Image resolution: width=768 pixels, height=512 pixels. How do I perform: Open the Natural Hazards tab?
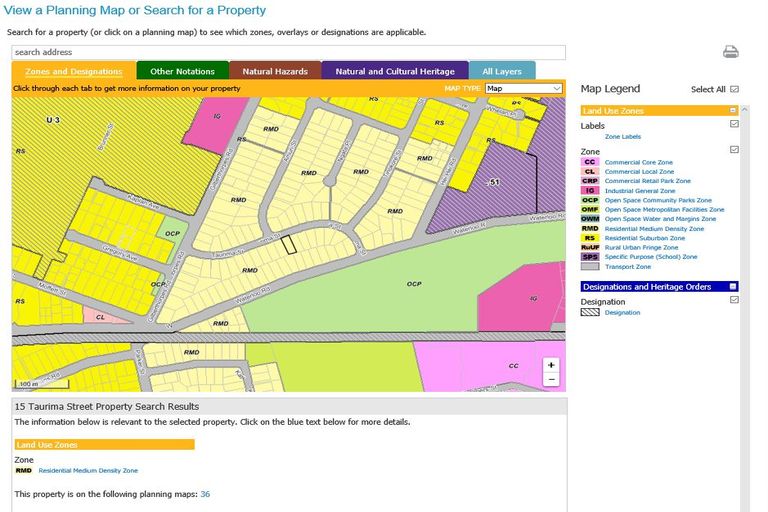coord(275,71)
